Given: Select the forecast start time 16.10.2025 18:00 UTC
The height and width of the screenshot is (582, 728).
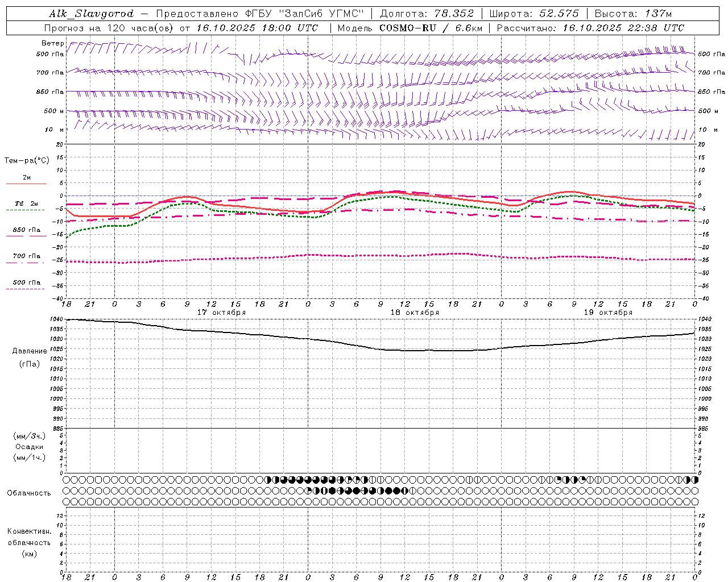Looking at the screenshot, I should point(257,28).
